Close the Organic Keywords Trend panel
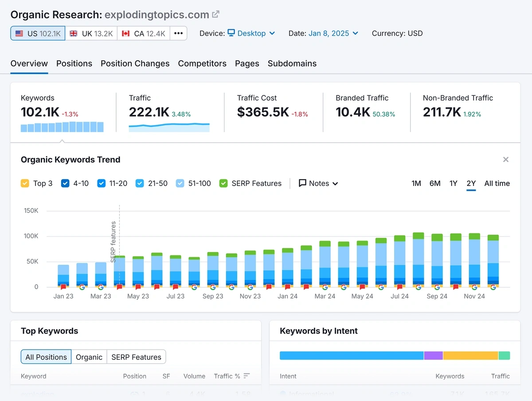The width and height of the screenshot is (532, 401). tap(506, 159)
